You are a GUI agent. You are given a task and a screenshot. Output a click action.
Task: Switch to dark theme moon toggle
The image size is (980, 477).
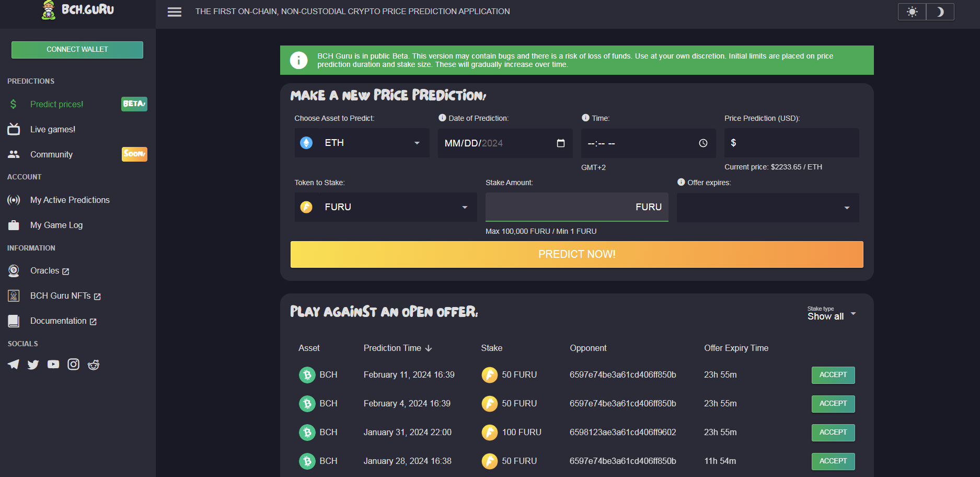coord(940,12)
